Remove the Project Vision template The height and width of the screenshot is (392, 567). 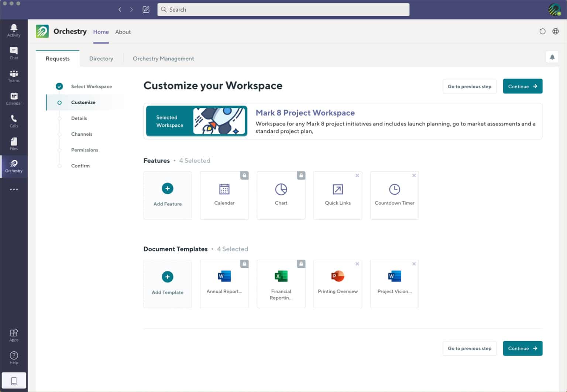pos(414,264)
